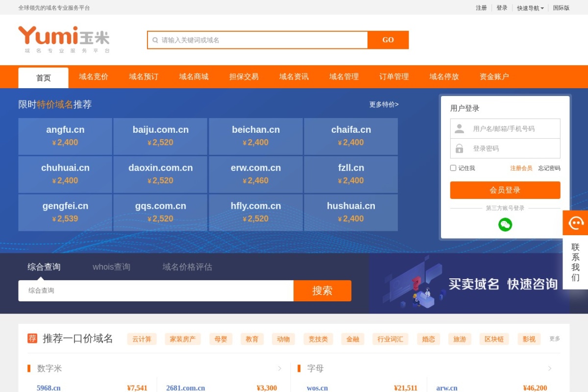
Task: Select the fzll.cn domain card
Action: coord(351,174)
